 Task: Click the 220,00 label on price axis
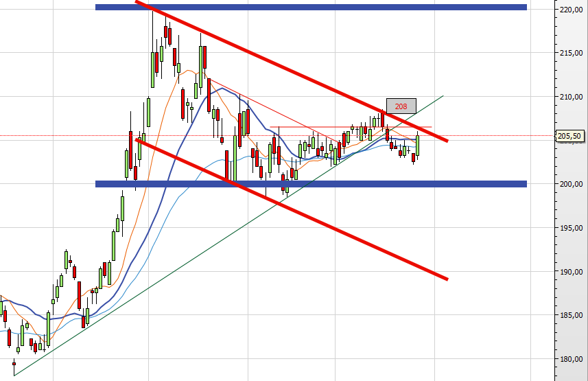(x=571, y=10)
